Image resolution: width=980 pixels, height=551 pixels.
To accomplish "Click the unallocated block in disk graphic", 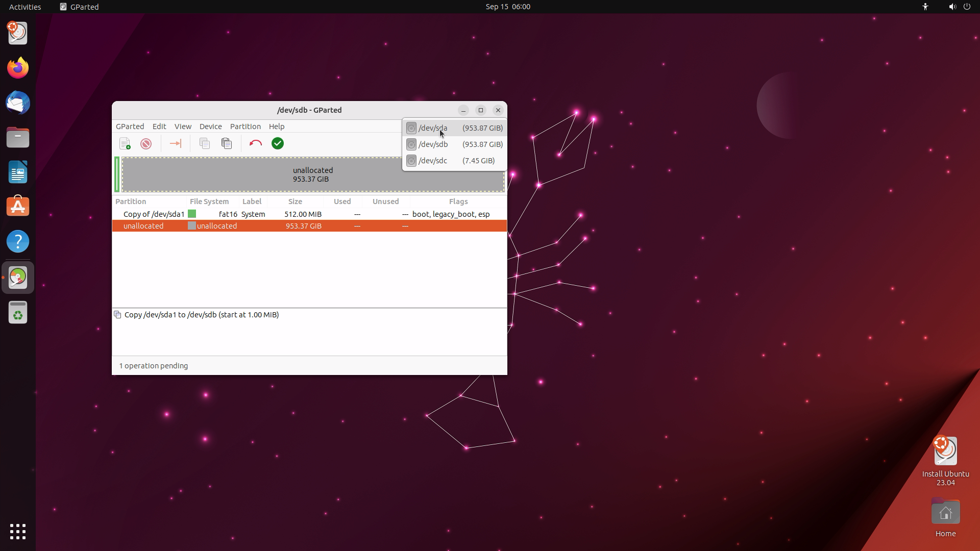I will 313,175.
